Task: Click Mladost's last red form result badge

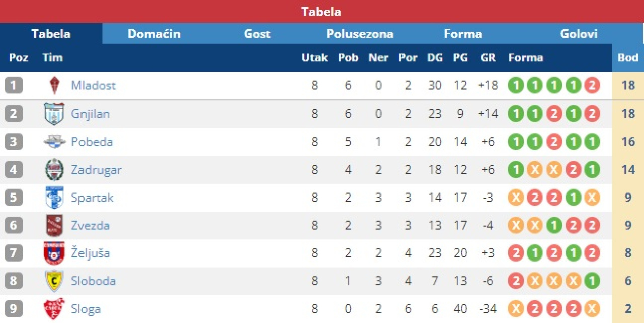Action: pos(592,85)
